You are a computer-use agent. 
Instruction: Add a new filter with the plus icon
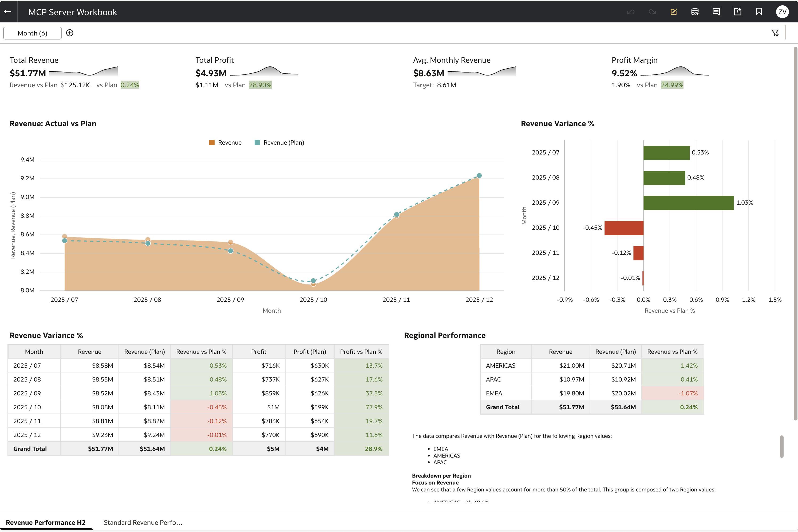point(70,33)
